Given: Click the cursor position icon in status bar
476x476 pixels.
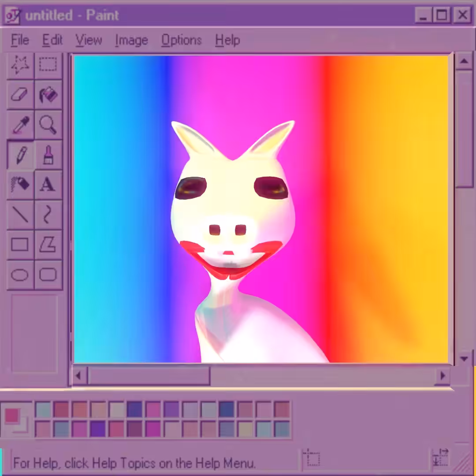Looking at the screenshot, I should (312, 457).
